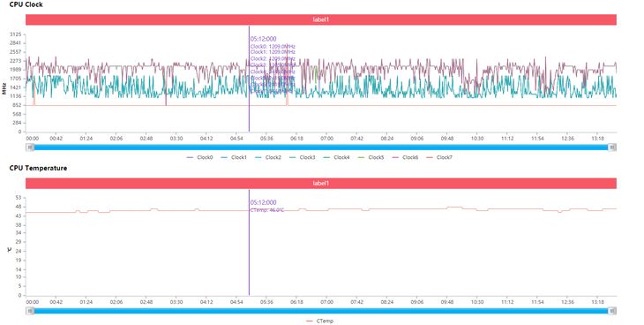This screenshot has height=325, width=644.
Task: Click label1 bar above CPU Clock chart
Action: coord(321,19)
